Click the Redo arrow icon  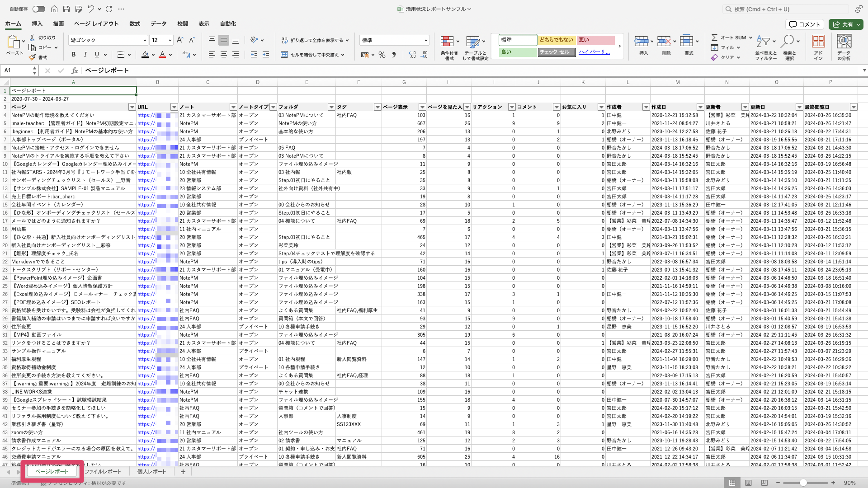pos(109,9)
